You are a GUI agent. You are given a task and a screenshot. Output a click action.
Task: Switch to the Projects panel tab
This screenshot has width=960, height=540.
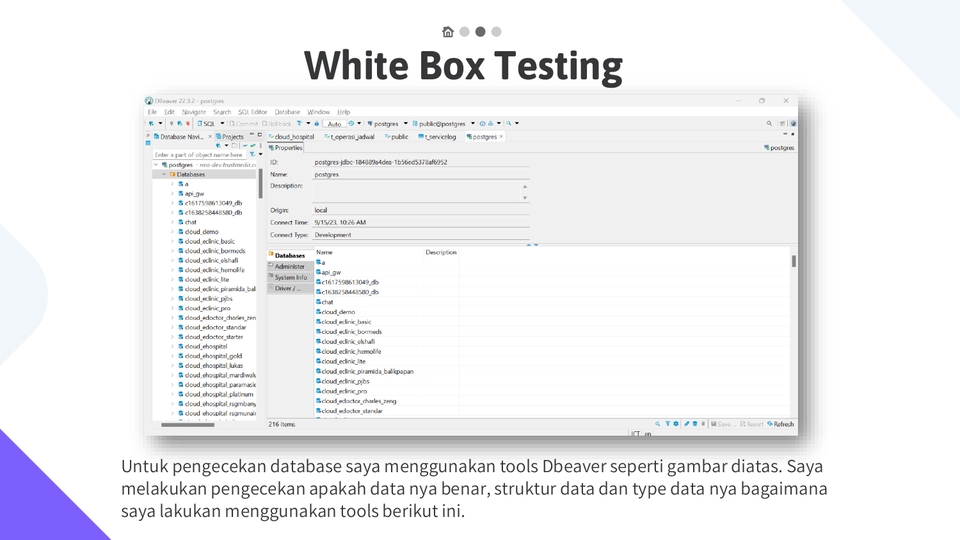[230, 136]
